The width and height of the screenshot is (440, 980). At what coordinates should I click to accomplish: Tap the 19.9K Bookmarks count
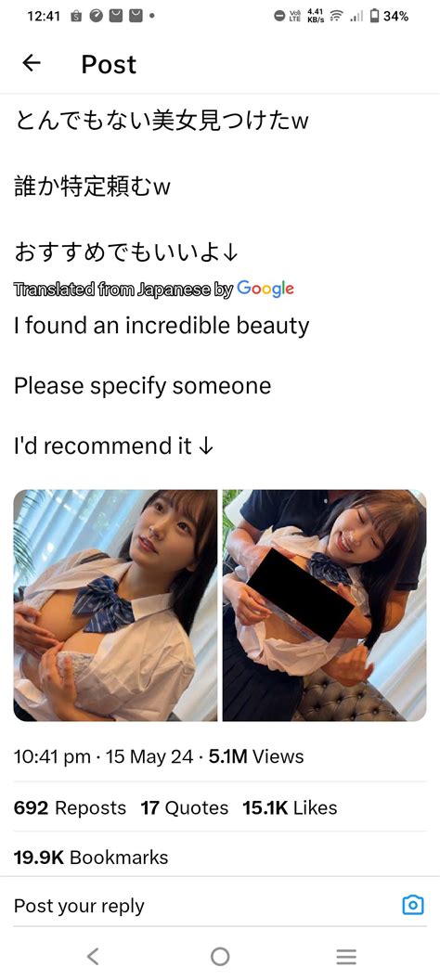[91, 857]
